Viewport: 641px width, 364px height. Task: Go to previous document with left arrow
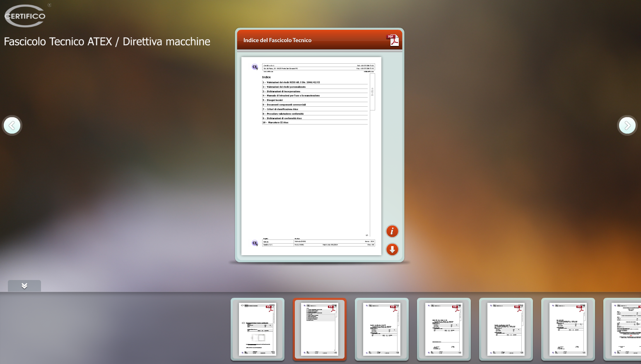point(12,125)
